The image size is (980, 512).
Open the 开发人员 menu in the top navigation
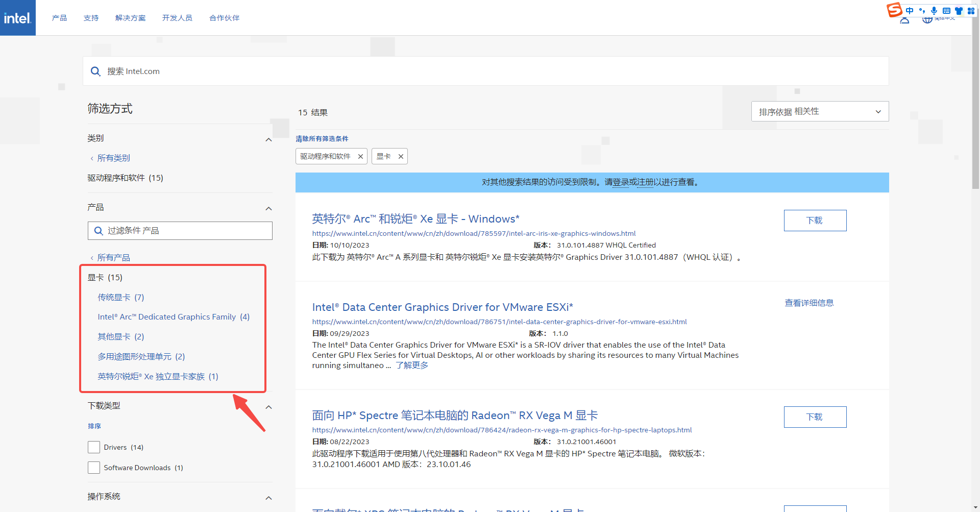[x=177, y=18]
